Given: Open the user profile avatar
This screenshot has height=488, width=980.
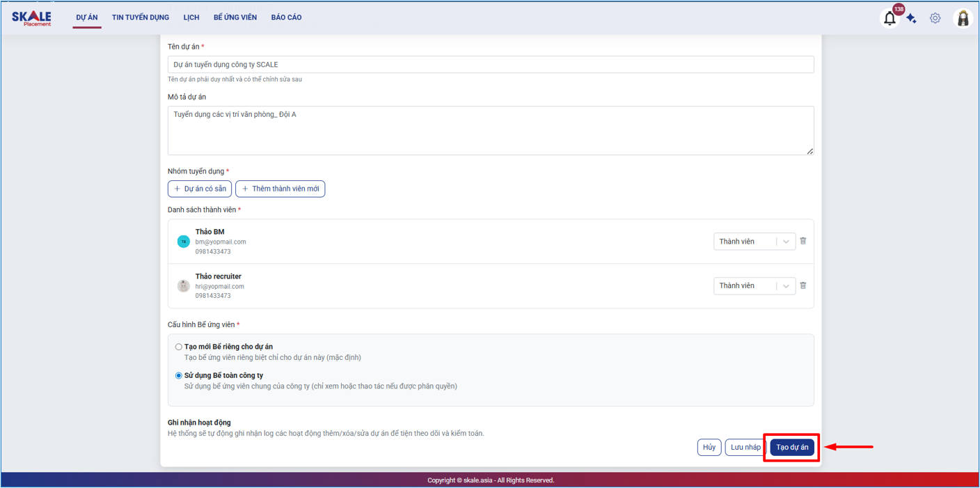Looking at the screenshot, I should (963, 18).
